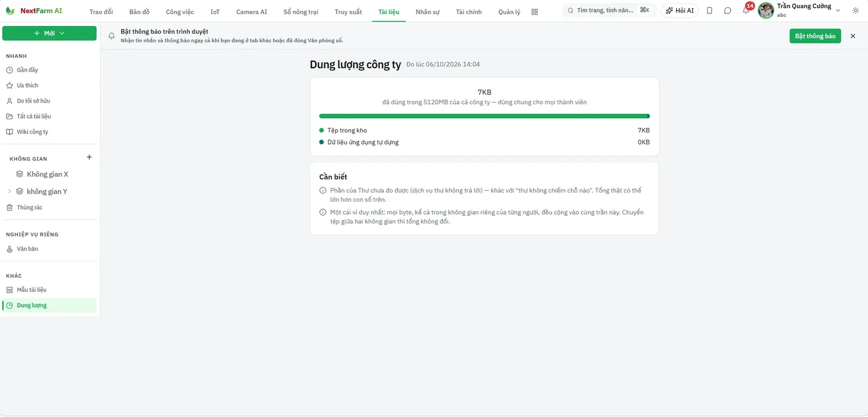Click the Tệp trong kho row

[x=484, y=130]
